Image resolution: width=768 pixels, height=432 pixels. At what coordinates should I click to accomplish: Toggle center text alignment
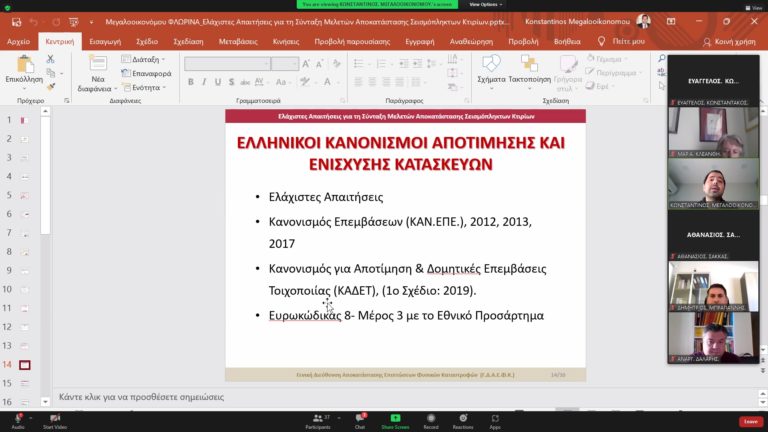click(x=372, y=82)
